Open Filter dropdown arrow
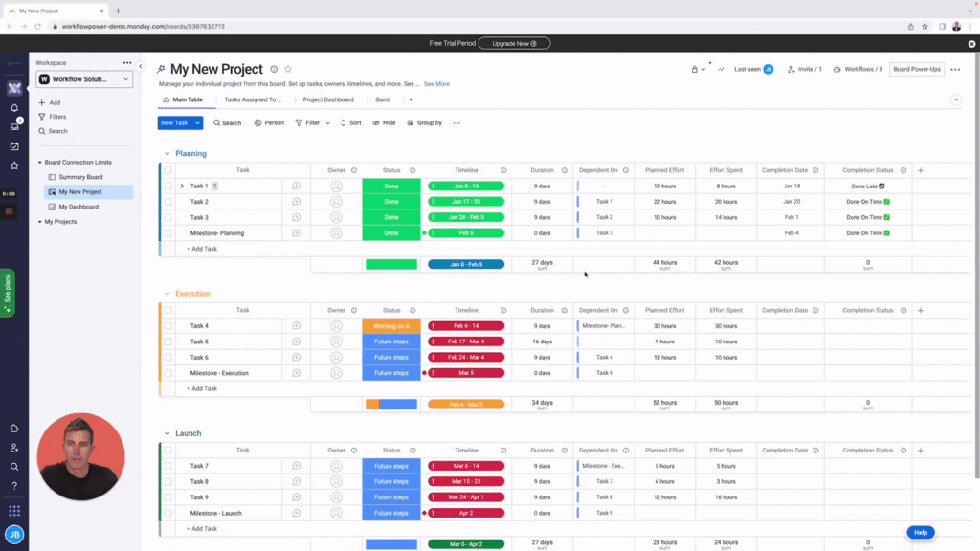The height and width of the screenshot is (551, 980). point(327,123)
